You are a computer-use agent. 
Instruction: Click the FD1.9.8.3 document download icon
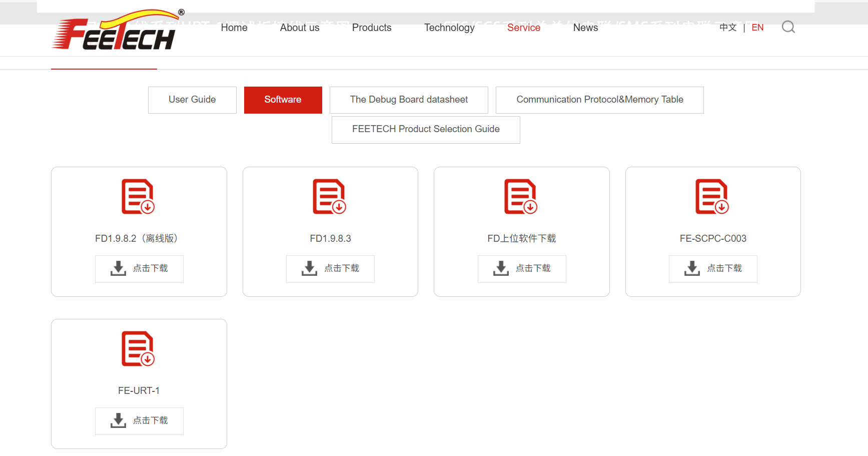(x=329, y=196)
